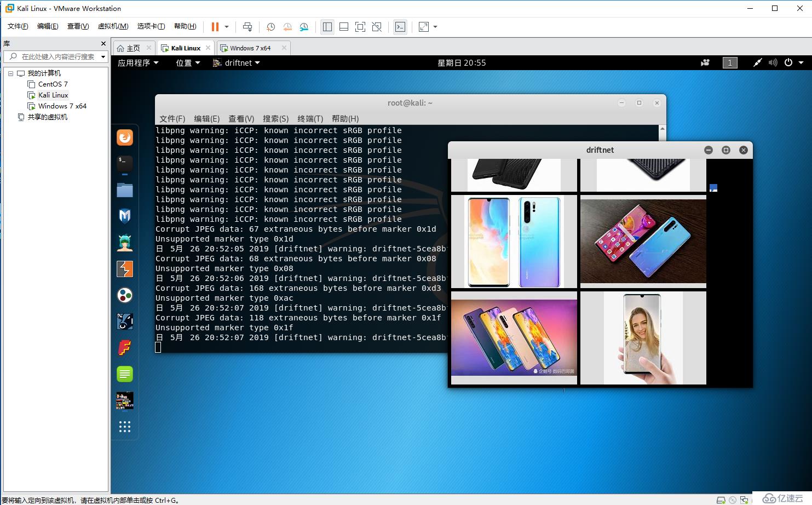Switch to the Windows 7 x64 tab
The height and width of the screenshot is (505, 812).
[x=250, y=48]
